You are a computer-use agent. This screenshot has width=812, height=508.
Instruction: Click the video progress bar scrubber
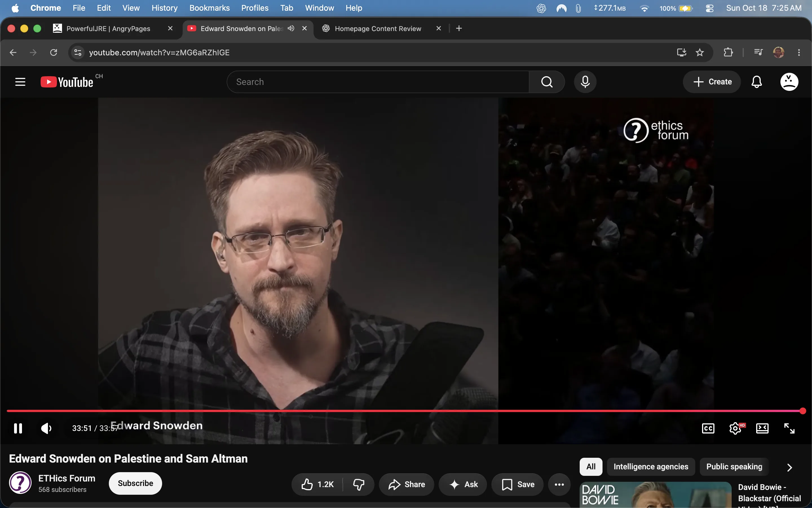point(803,411)
